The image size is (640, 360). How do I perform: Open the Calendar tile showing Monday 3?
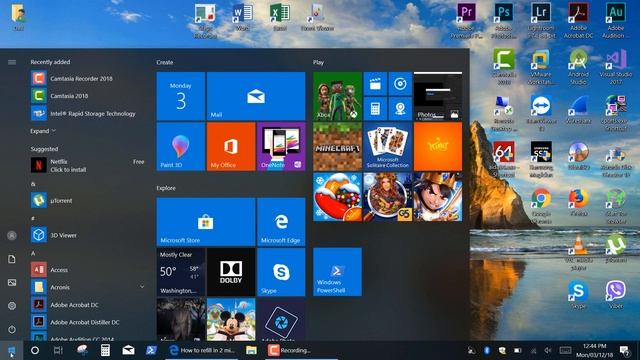181,96
